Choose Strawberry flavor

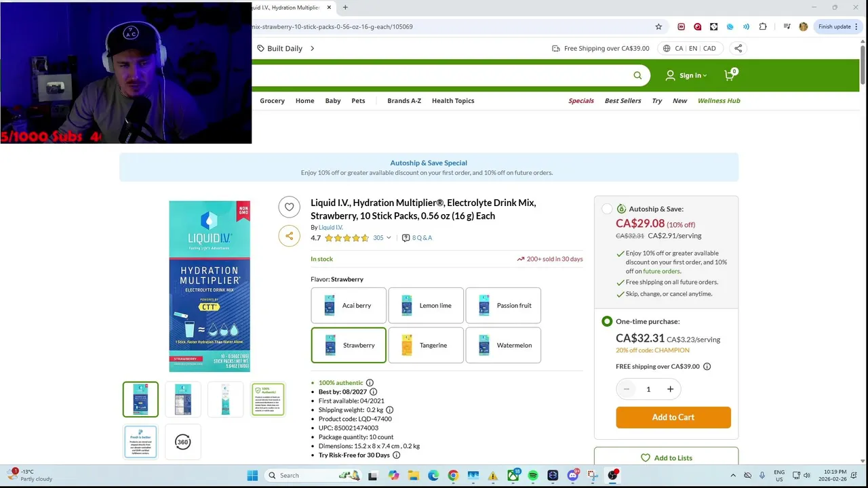pos(349,346)
